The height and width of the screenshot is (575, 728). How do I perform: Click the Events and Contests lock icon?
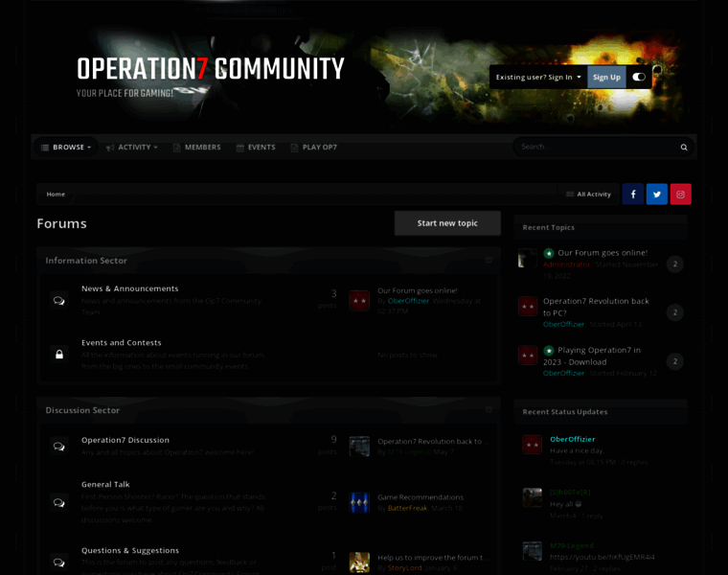tap(59, 355)
